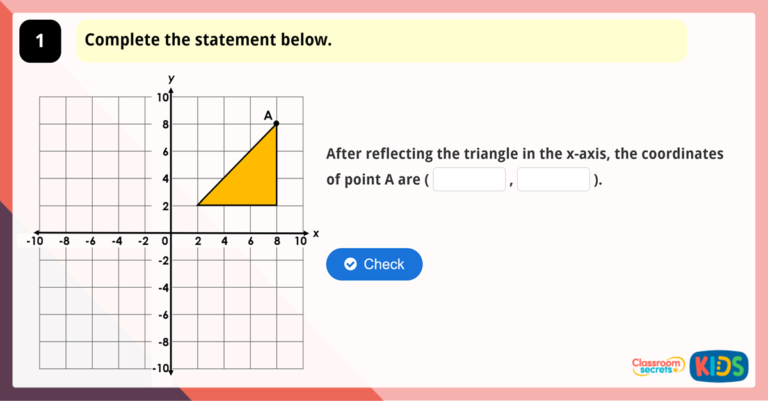Select the second coordinate input box
Screen dimensions: 768x401
coord(553,180)
